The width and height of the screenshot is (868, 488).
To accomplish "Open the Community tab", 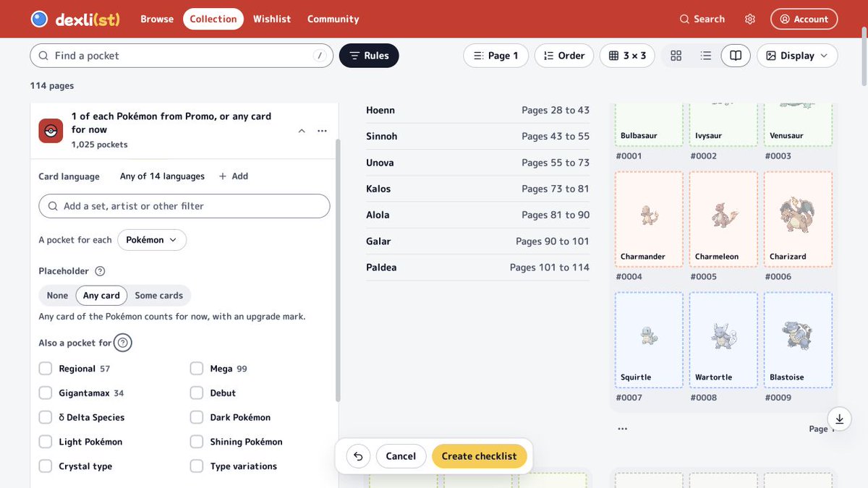I will pyautogui.click(x=333, y=19).
